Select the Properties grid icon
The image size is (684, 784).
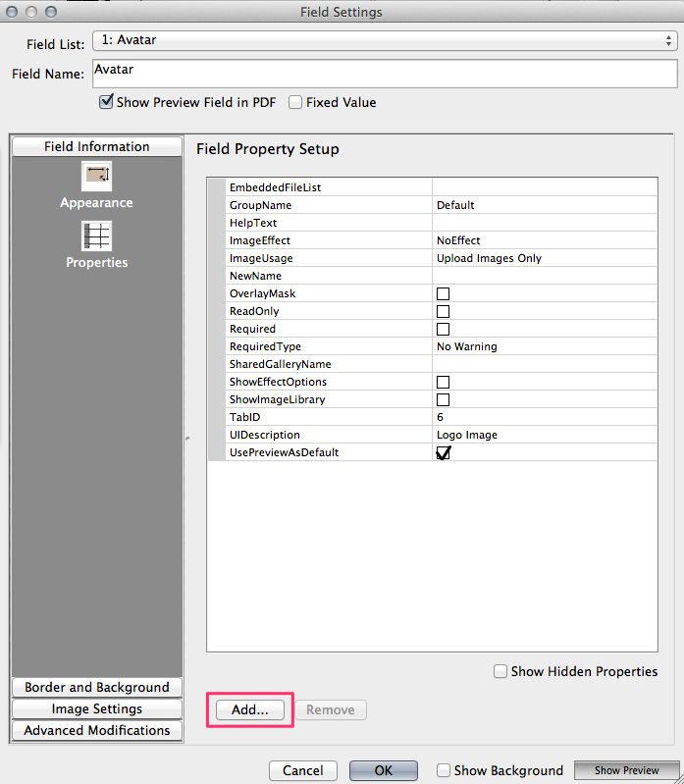pos(96,236)
